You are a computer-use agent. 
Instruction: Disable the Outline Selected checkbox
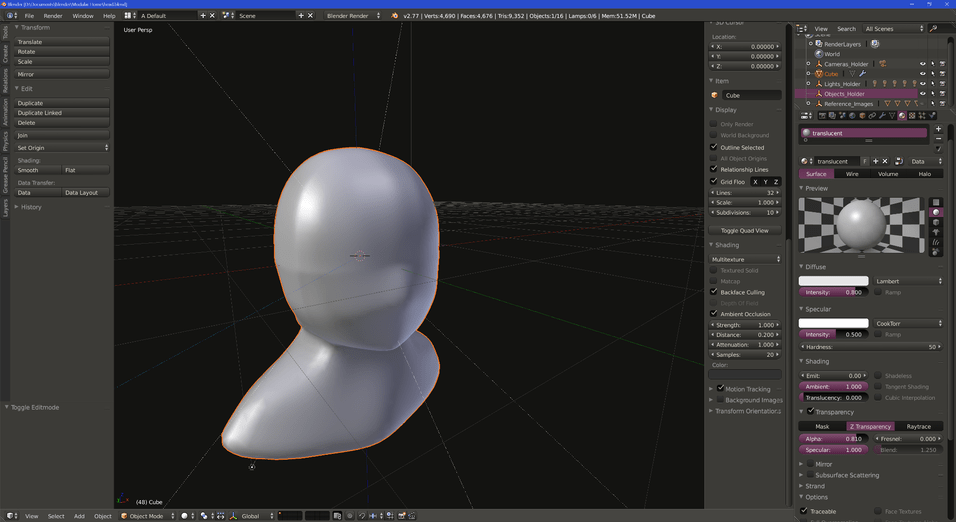(714, 147)
